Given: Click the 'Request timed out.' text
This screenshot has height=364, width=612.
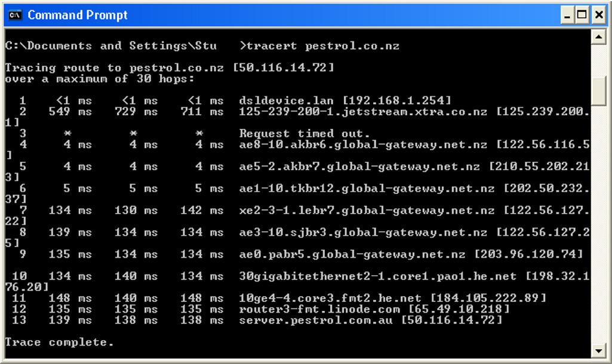Looking at the screenshot, I should (x=305, y=134).
